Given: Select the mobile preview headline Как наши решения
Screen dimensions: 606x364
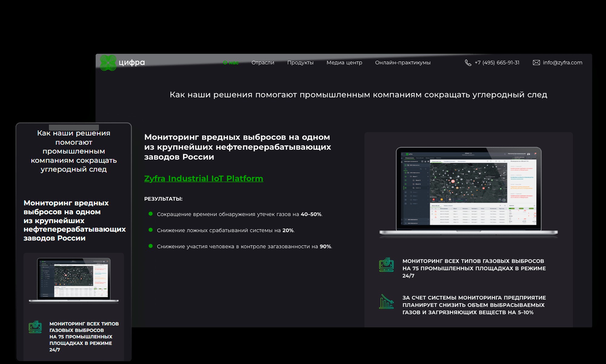Looking at the screenshot, I should 74,151.
